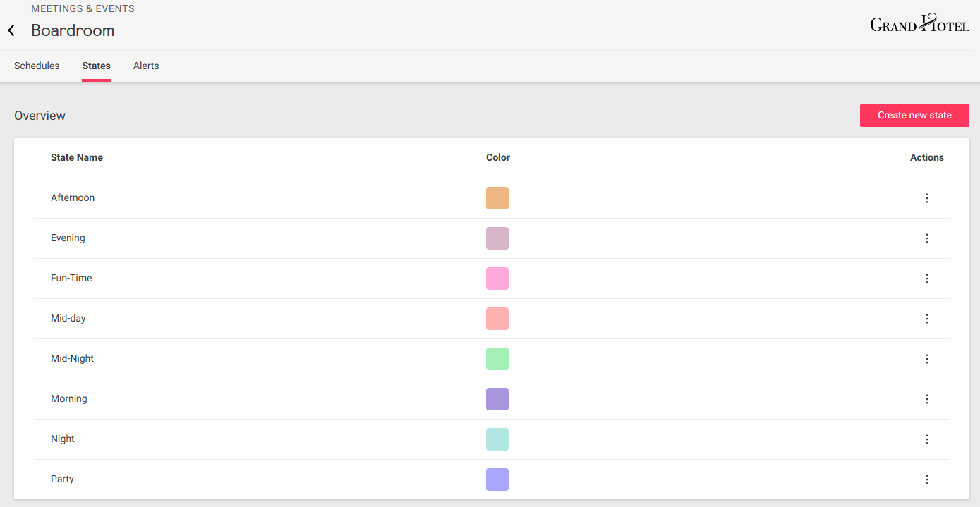Switch to the Alerts tab
Image resolution: width=980 pixels, height=507 pixels.
click(x=146, y=66)
